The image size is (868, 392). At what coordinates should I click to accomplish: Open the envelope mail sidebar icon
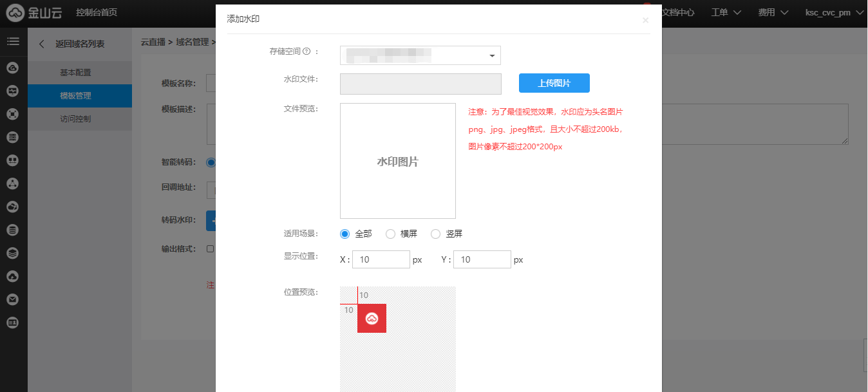[x=12, y=299]
